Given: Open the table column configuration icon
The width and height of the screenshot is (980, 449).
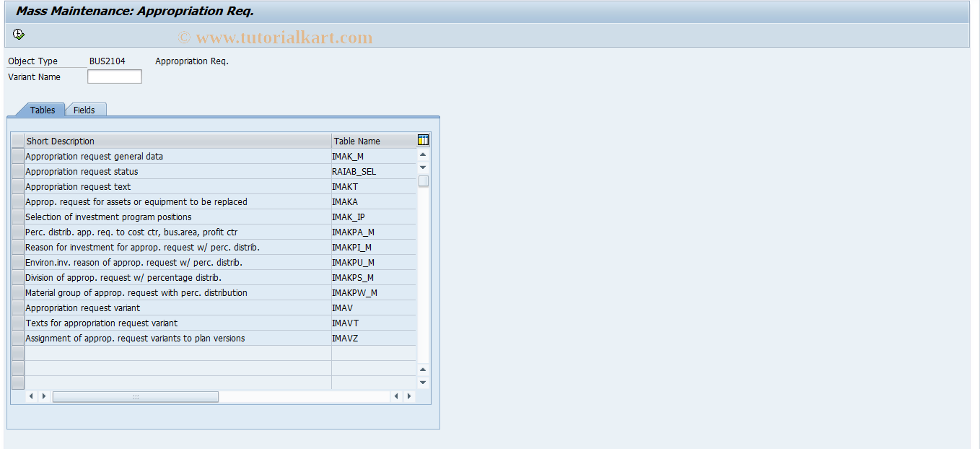Looking at the screenshot, I should pos(423,140).
